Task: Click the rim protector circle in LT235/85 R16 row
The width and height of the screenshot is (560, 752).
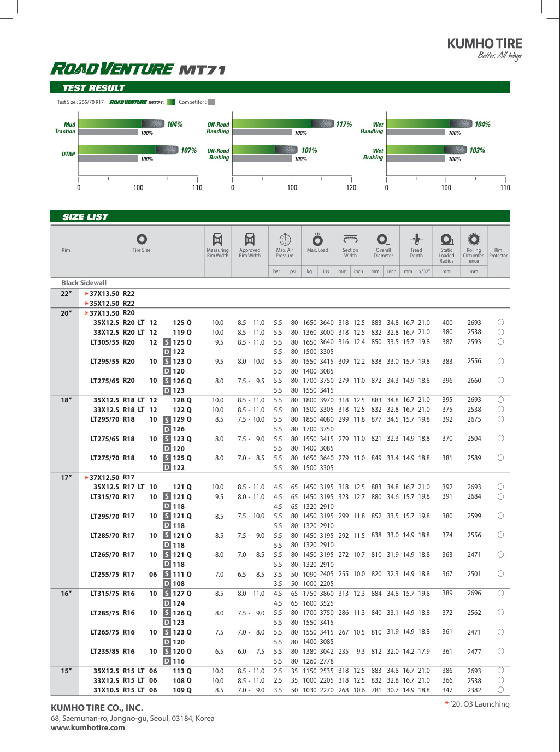Action: 500,651
